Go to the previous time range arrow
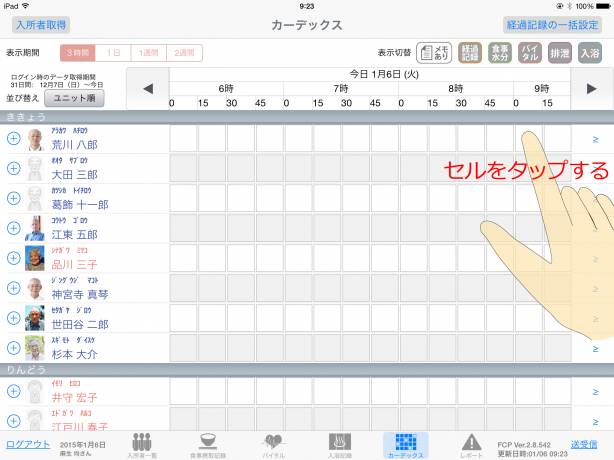Image resolution: width=614 pixels, height=460 pixels. point(148,89)
